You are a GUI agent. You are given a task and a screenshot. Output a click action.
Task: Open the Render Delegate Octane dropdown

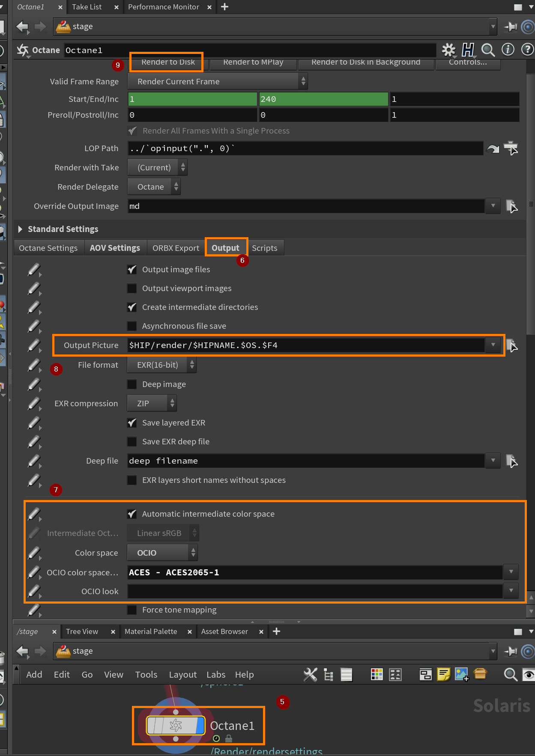pos(154,187)
